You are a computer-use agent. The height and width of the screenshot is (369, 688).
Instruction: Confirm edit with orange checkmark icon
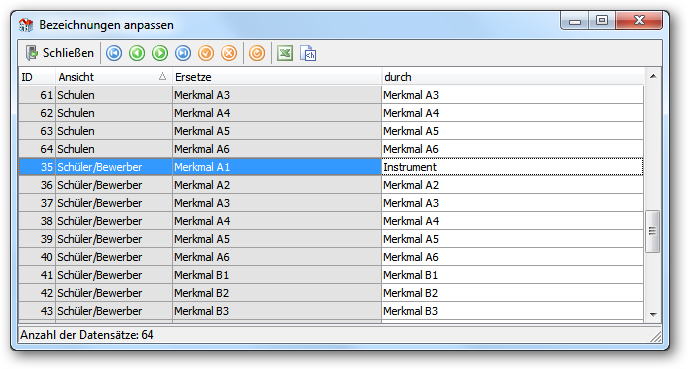(206, 53)
